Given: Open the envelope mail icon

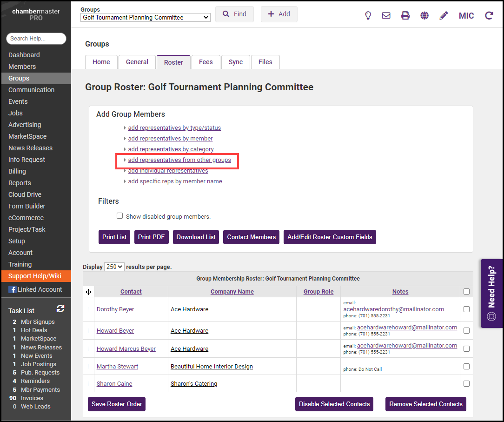Looking at the screenshot, I should [386, 15].
